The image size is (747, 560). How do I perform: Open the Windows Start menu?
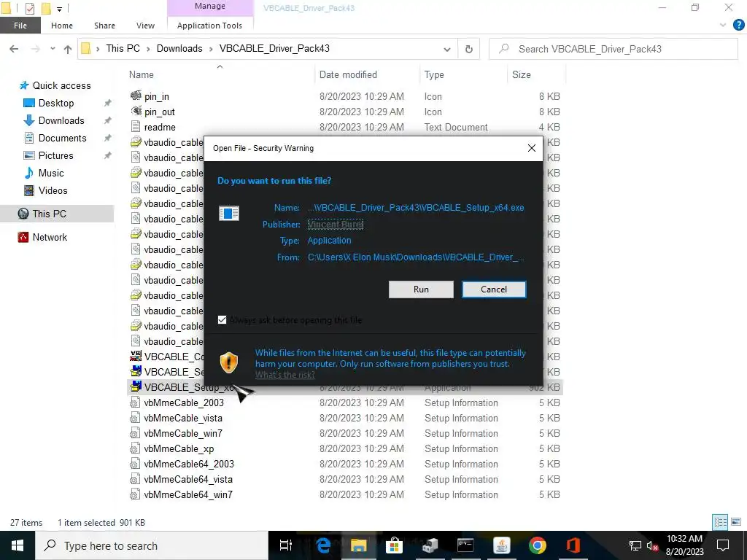tap(18, 545)
